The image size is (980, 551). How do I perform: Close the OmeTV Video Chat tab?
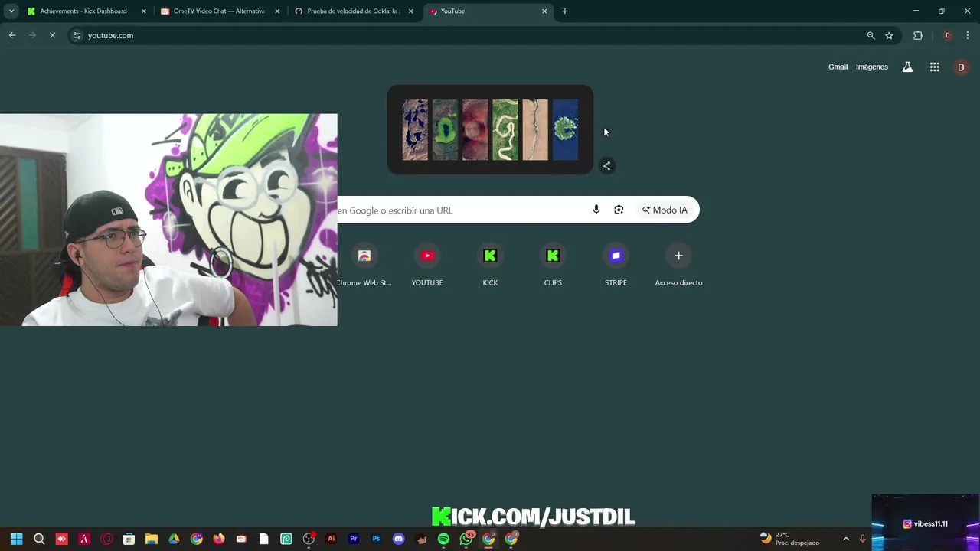[x=277, y=11]
